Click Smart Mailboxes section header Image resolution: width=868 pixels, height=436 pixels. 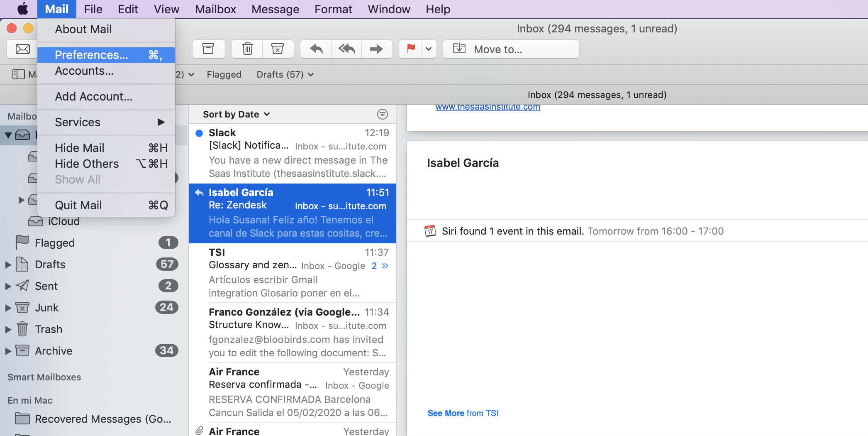click(x=44, y=377)
